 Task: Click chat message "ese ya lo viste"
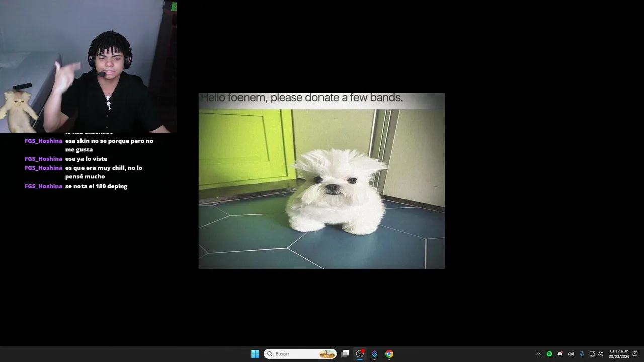pos(86,159)
